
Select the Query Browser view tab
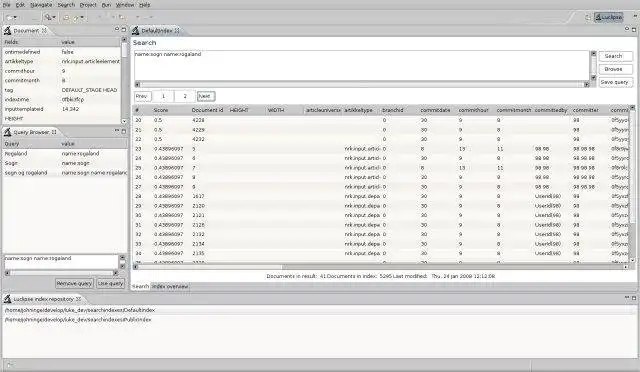coord(31,132)
